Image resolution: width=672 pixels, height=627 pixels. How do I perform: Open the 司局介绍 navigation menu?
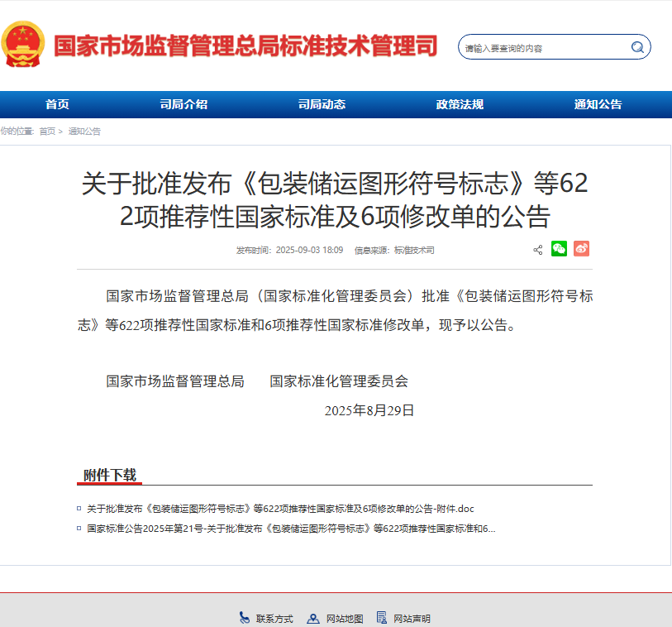pos(183,104)
